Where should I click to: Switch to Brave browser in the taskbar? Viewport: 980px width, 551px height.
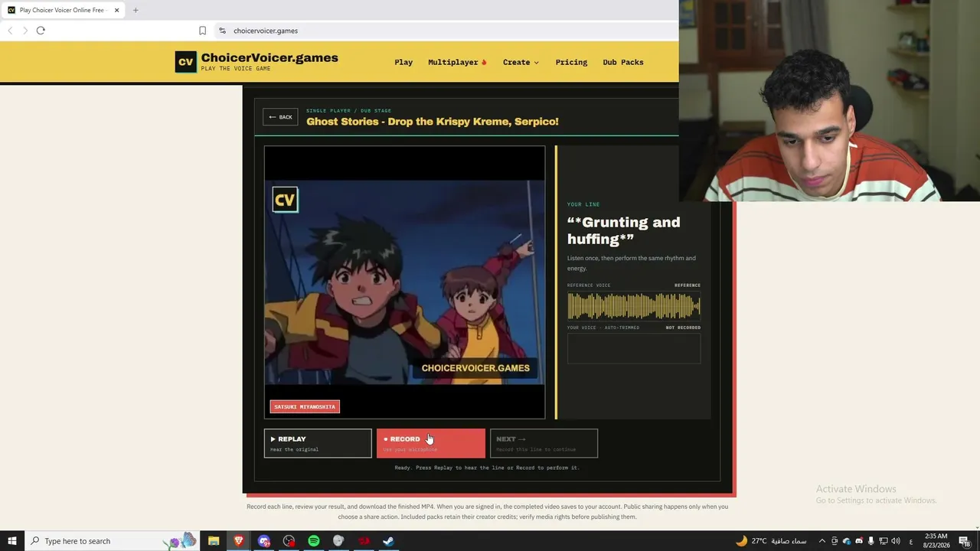(x=239, y=541)
